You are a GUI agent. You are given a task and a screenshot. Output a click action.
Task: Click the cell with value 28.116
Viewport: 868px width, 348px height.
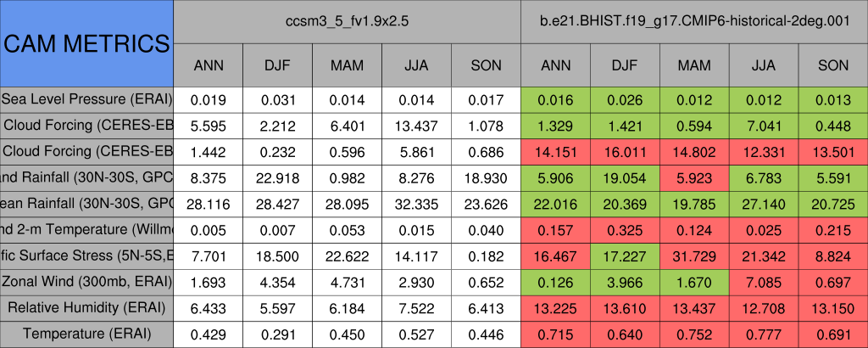(x=208, y=204)
